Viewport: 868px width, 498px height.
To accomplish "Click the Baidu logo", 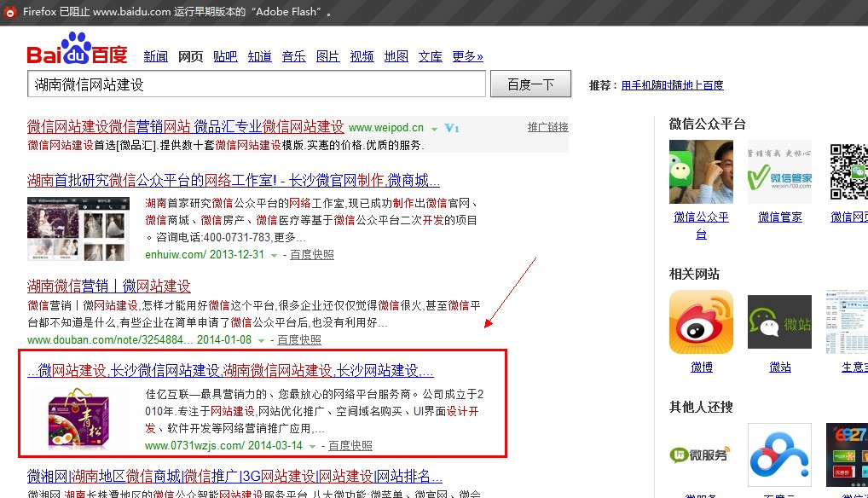I will point(77,49).
